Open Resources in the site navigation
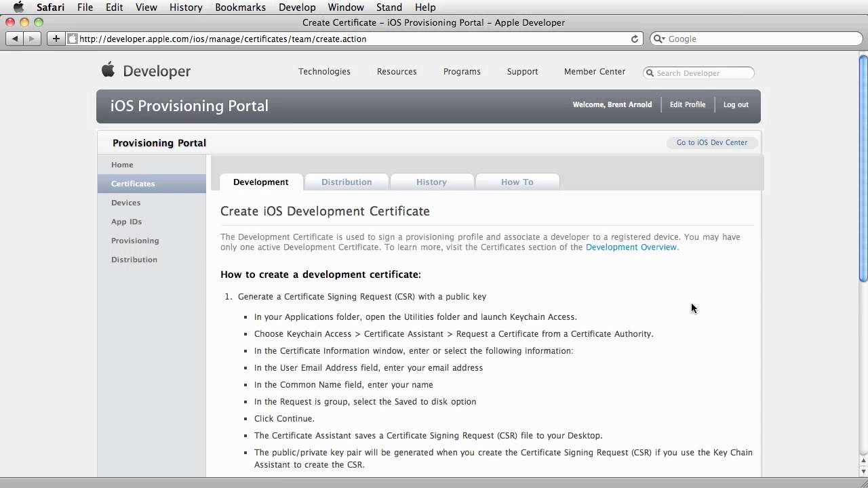This screenshot has width=868, height=488. pos(397,71)
